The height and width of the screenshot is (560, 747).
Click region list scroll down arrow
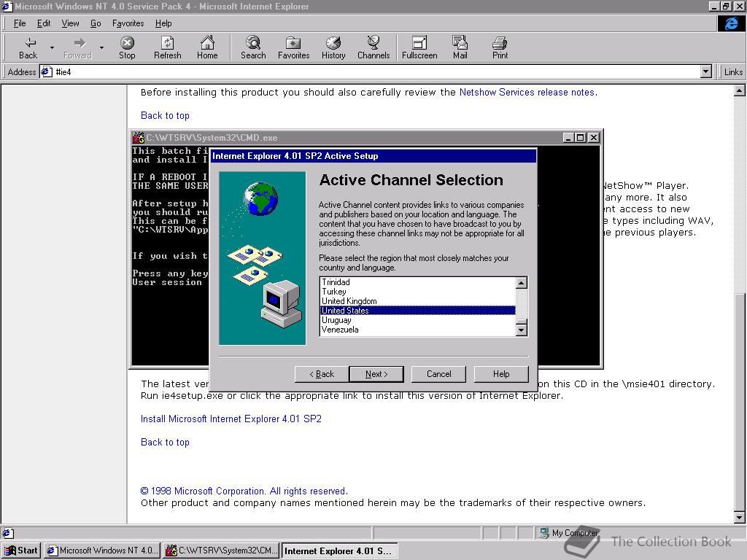click(x=522, y=330)
